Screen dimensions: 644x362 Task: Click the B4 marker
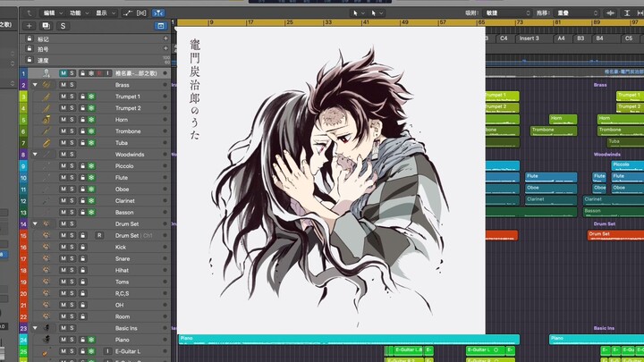599,38
